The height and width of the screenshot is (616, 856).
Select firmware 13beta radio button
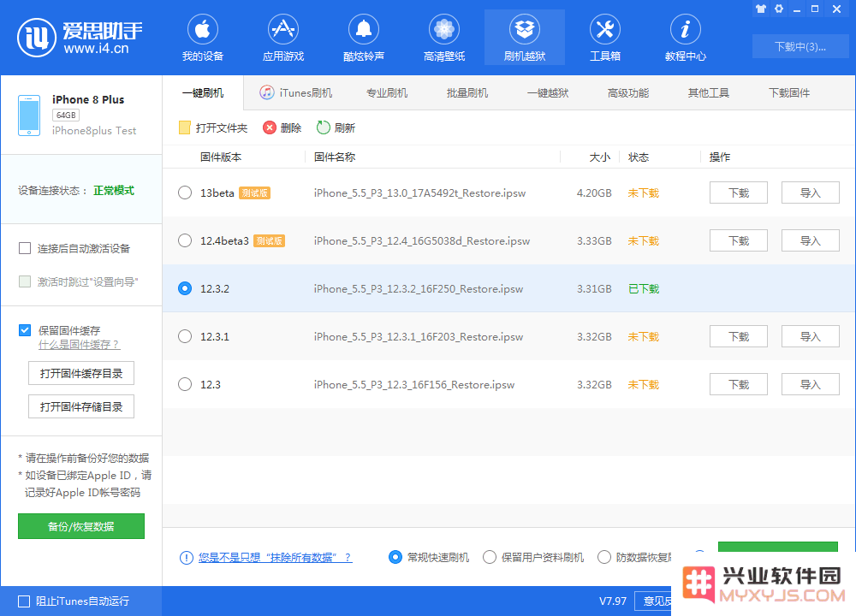coord(185,192)
